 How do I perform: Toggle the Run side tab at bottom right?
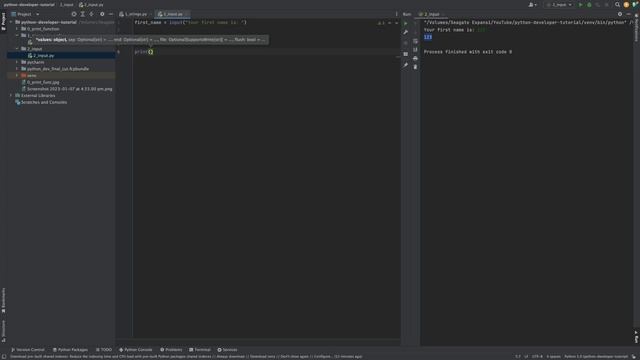tap(636, 337)
